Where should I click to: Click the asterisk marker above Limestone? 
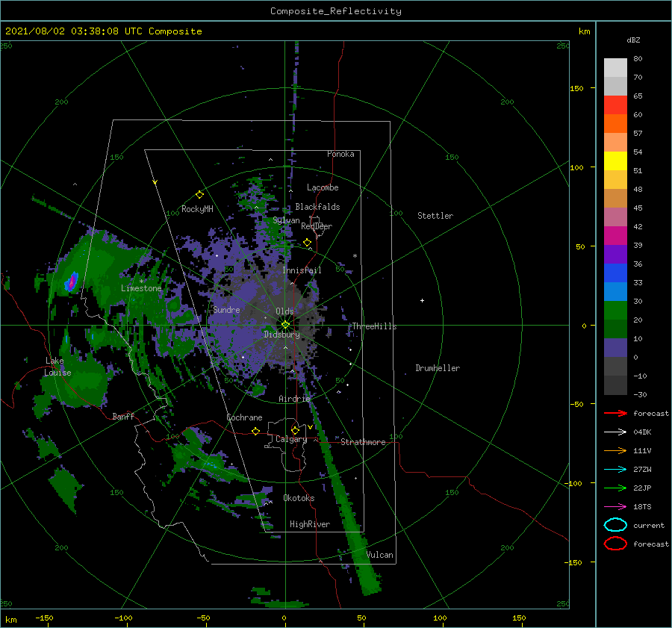point(141,282)
